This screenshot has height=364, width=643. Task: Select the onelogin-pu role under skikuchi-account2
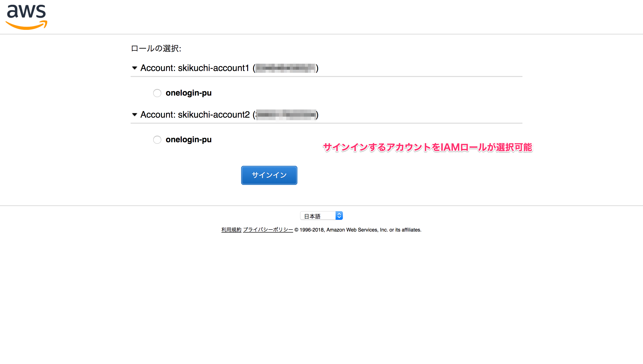click(x=157, y=140)
